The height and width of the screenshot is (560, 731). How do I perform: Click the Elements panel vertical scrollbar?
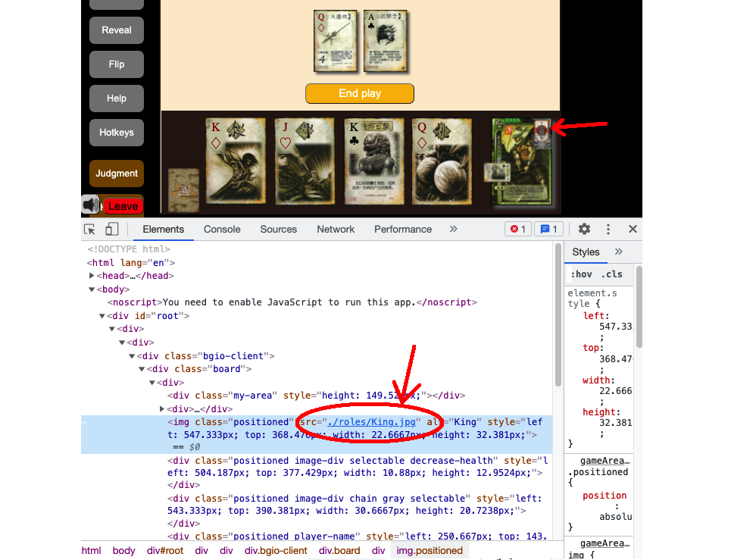[x=558, y=314]
